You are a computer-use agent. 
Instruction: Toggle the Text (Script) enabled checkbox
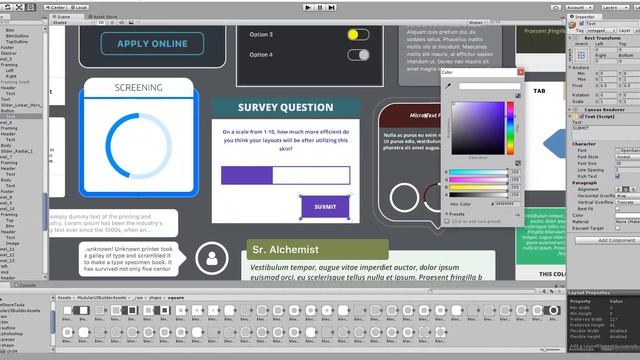coord(581,116)
